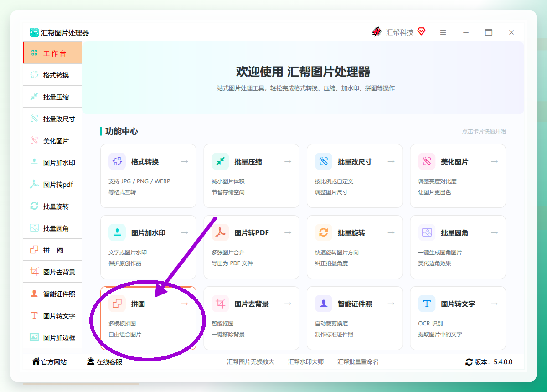Click the 图片转文字 card icon
Screen dimensions: 547x392
427,304
